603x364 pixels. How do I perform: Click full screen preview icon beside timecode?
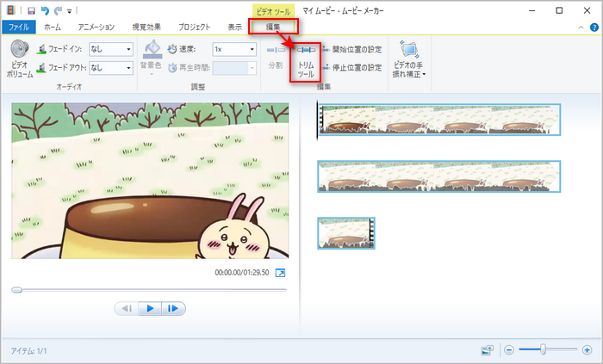(280, 273)
